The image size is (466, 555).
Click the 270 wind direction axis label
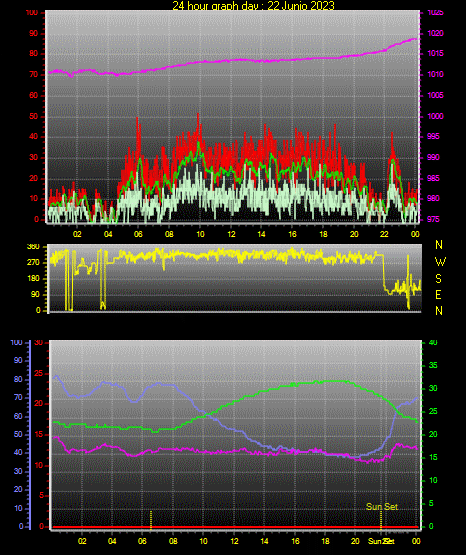(x=34, y=263)
